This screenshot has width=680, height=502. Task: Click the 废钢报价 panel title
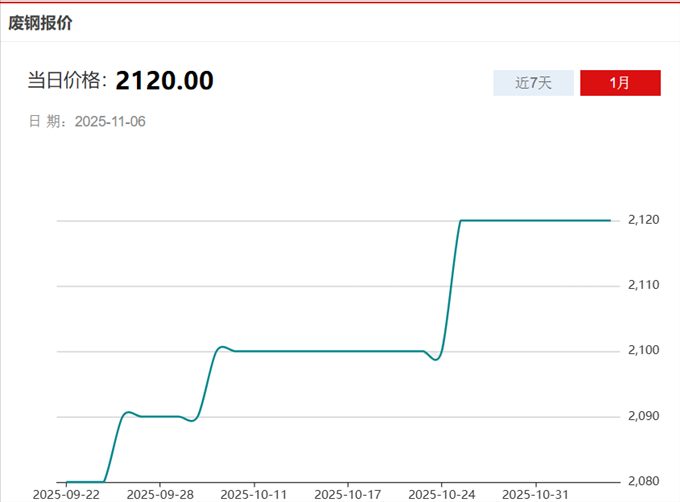coord(40,21)
